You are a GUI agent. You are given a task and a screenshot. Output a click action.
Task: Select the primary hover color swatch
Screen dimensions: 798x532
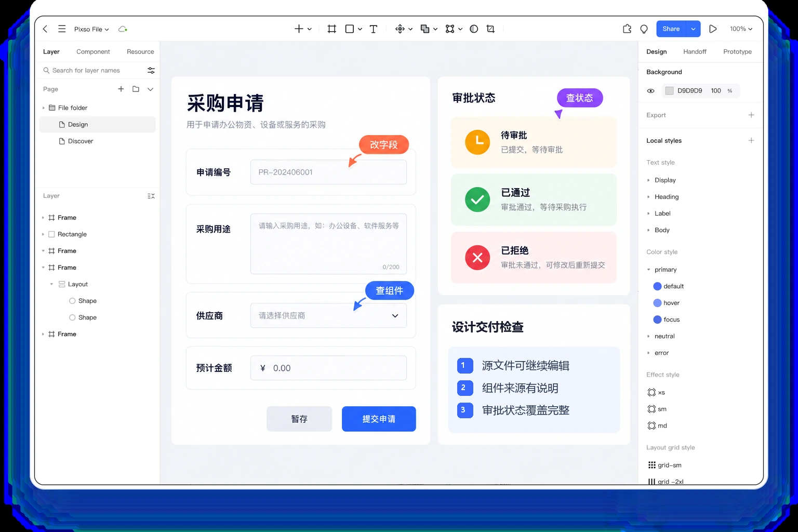click(x=657, y=303)
